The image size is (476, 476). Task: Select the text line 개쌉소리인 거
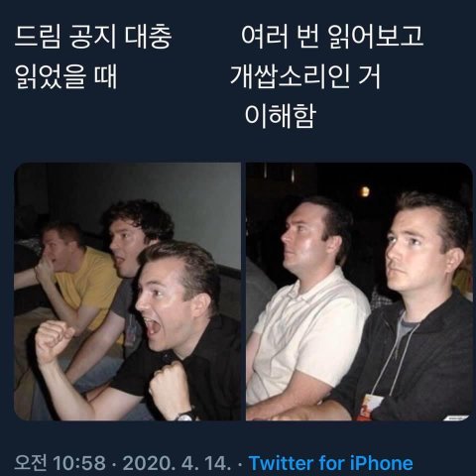pyautogui.click(x=305, y=76)
